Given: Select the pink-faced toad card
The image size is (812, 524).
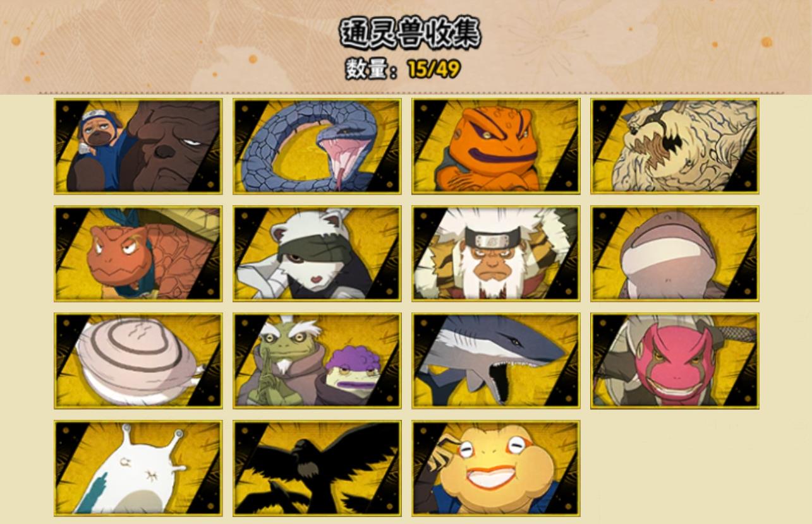Looking at the screenshot, I should [x=675, y=360].
